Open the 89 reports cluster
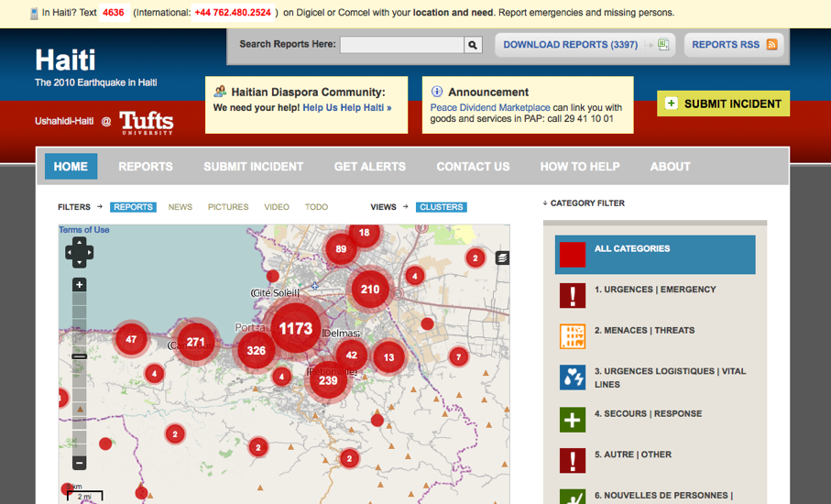 [341, 249]
